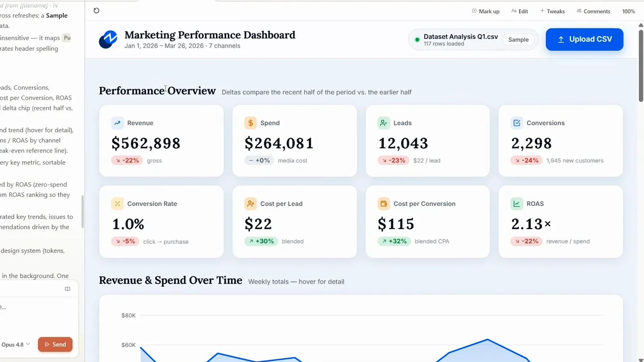Click the Marketing Performance Dashboard title
The image size is (644, 362).
[x=210, y=35]
